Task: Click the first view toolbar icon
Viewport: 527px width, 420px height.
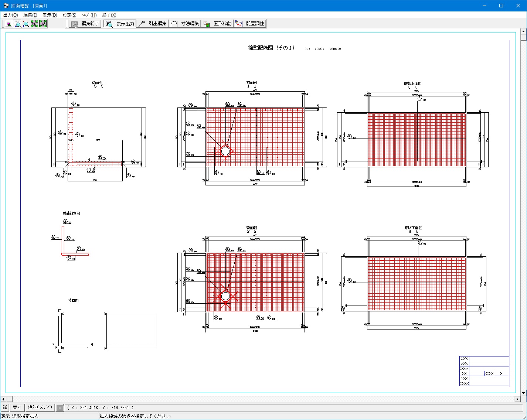Action: click(x=9, y=24)
